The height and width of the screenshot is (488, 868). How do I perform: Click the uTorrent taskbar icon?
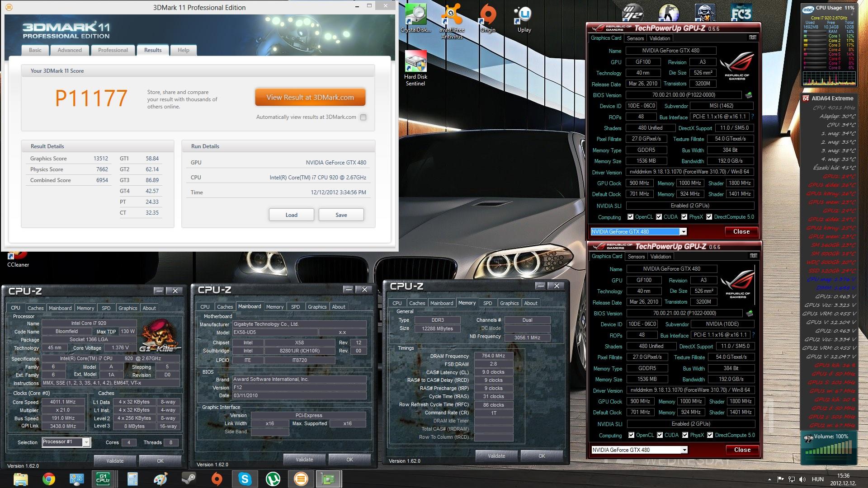coord(273,479)
